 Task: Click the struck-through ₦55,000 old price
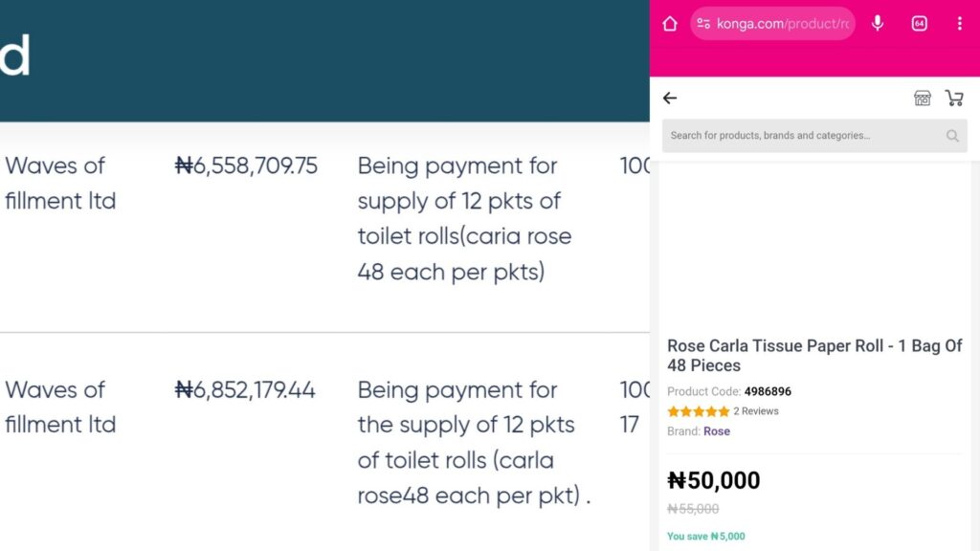click(693, 509)
